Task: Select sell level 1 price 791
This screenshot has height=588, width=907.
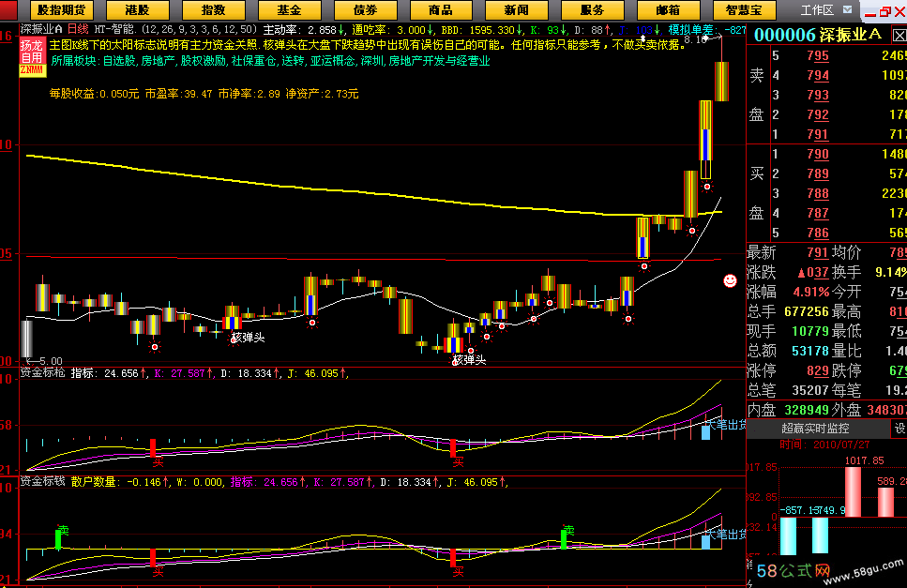Action: tap(817, 134)
